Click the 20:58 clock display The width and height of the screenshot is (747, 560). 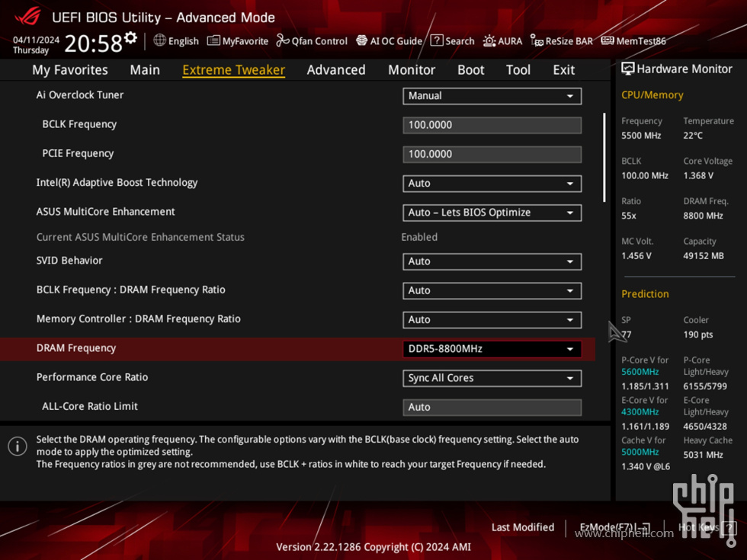(x=93, y=43)
